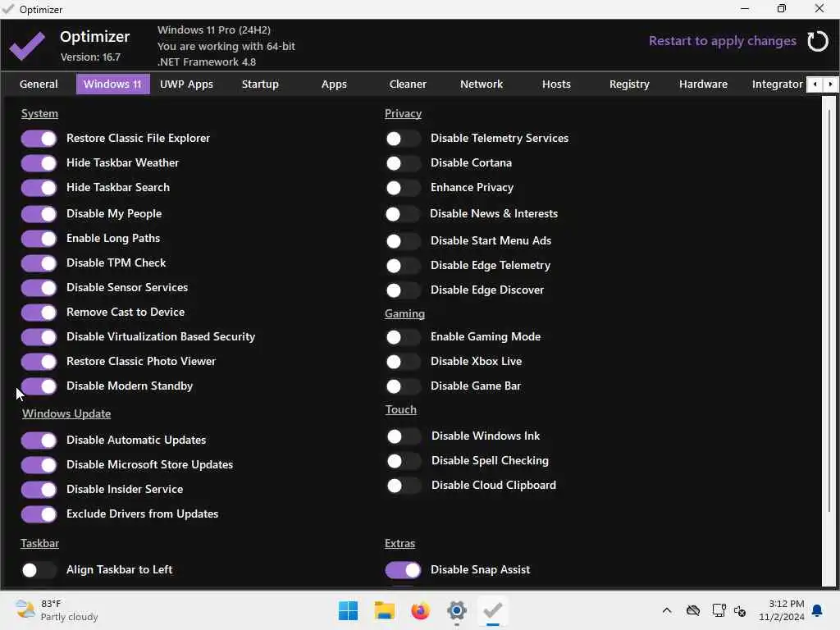This screenshot has height=630, width=840.
Task: Enable Align Taskbar to Left
Action: click(x=39, y=571)
